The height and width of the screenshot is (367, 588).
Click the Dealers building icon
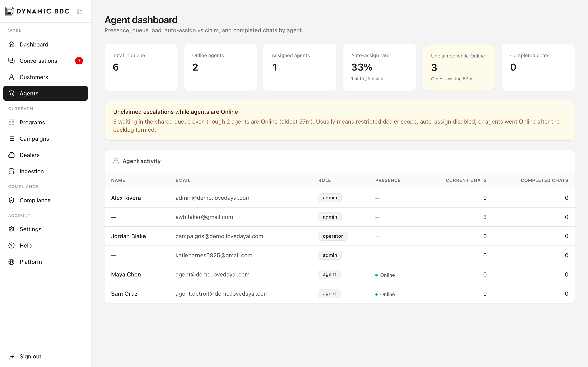11,155
